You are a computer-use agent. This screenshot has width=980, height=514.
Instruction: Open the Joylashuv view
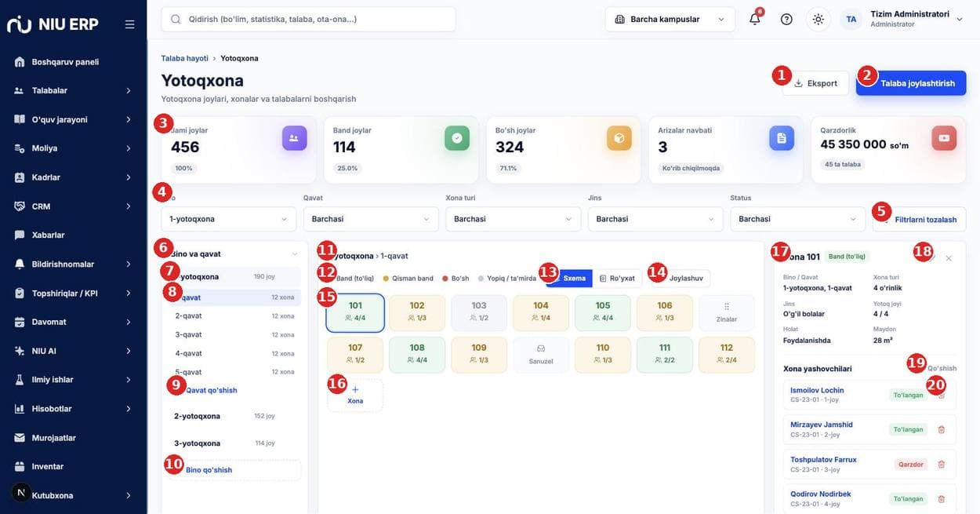(x=681, y=278)
